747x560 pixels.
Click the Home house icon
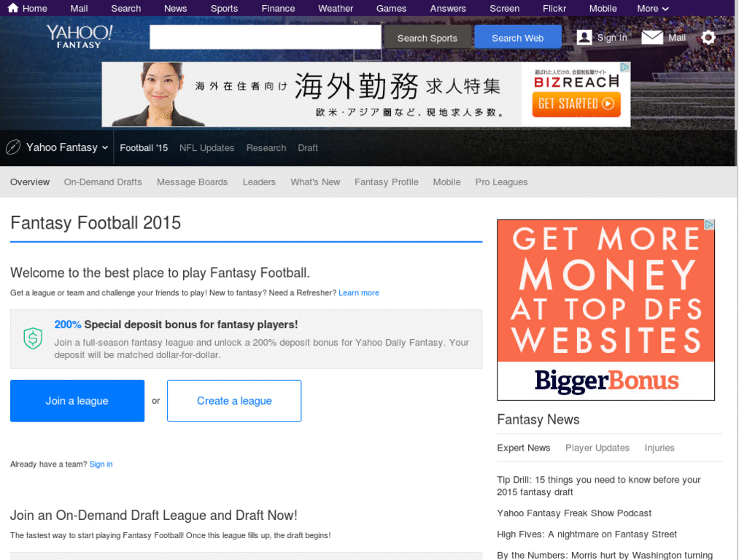click(13, 7)
